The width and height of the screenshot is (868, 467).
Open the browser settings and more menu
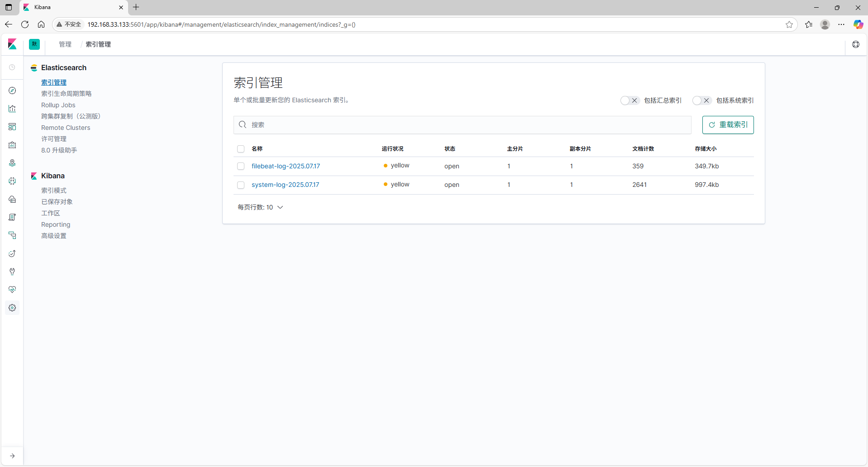click(841, 24)
